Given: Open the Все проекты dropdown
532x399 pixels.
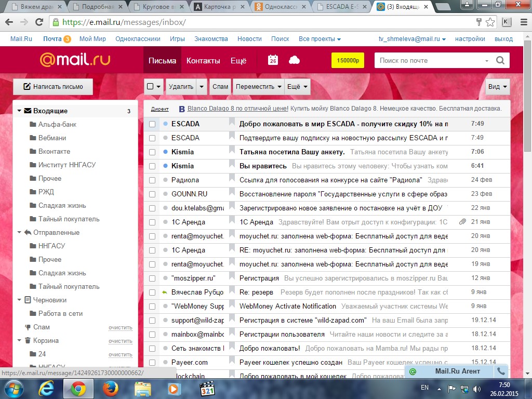Looking at the screenshot, I should click(320, 38).
